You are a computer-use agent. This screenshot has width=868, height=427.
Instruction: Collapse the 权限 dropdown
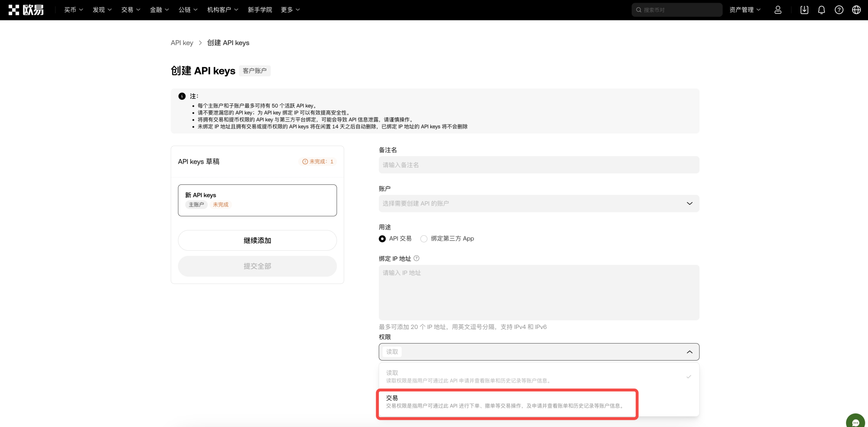tap(690, 352)
